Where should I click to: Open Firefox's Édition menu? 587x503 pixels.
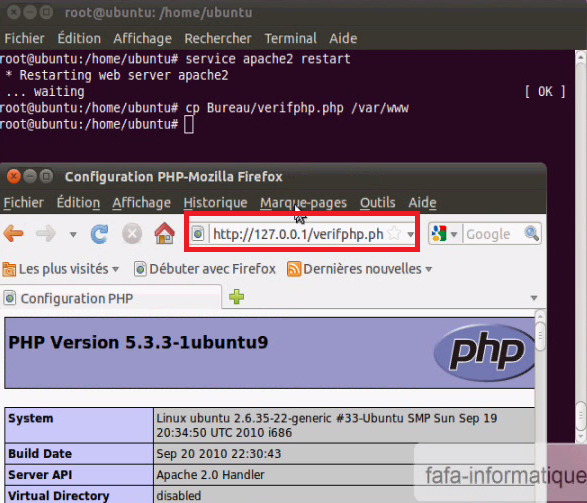pos(78,203)
